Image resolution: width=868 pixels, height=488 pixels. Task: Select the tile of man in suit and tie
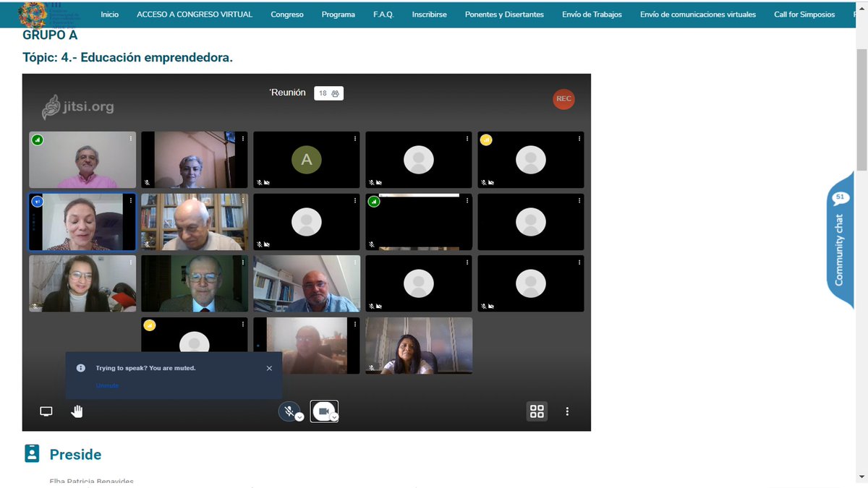tap(195, 283)
